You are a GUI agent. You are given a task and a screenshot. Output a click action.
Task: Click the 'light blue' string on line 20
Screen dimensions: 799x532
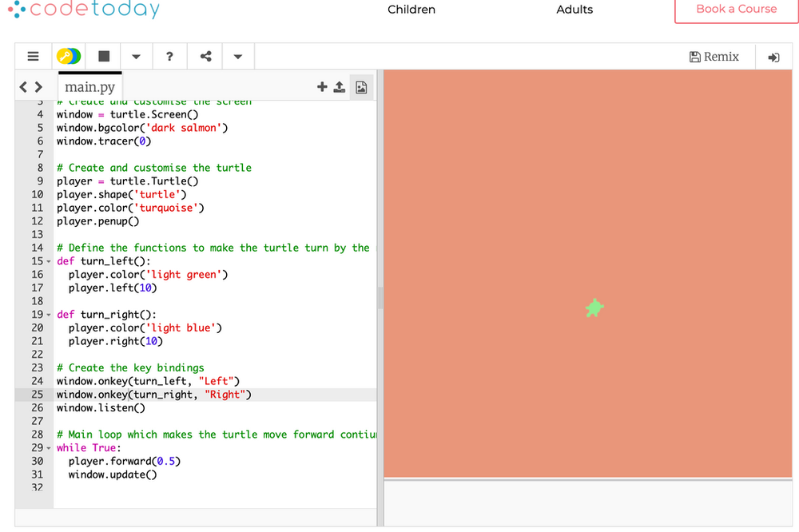pyautogui.click(x=181, y=328)
